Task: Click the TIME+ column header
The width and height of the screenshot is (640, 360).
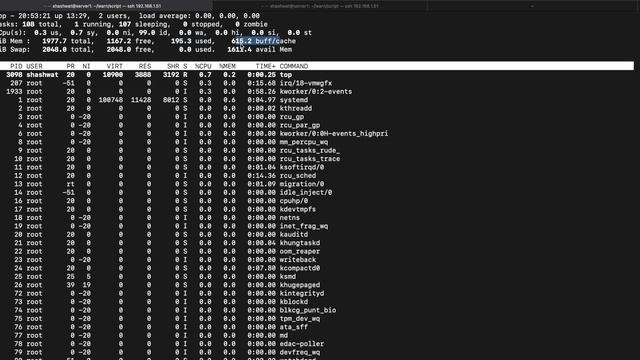Action: 265,66
